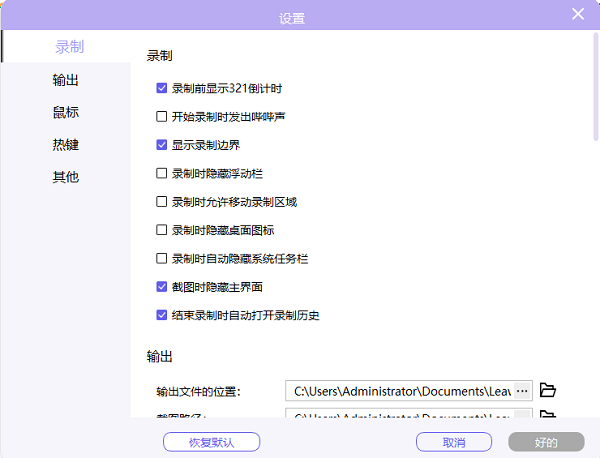Enable 录制时自动隐藏系统任务栏
This screenshot has height=458, width=600.
[161, 259]
